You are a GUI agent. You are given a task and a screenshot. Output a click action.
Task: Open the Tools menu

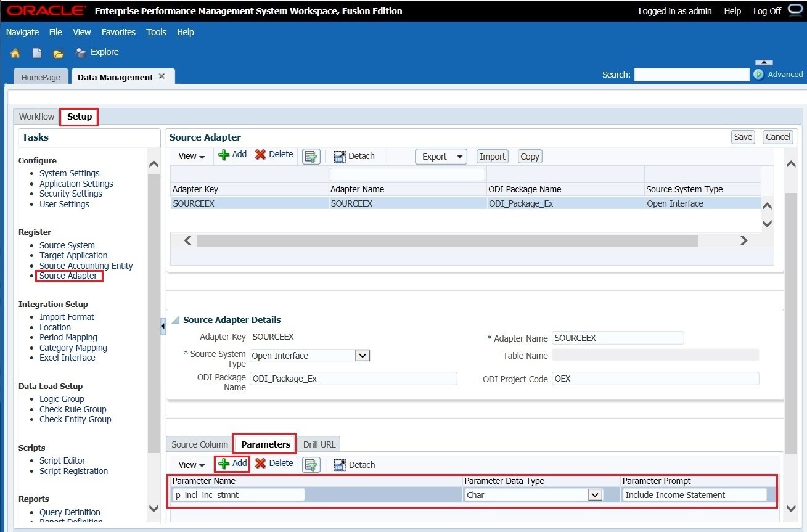tap(155, 32)
